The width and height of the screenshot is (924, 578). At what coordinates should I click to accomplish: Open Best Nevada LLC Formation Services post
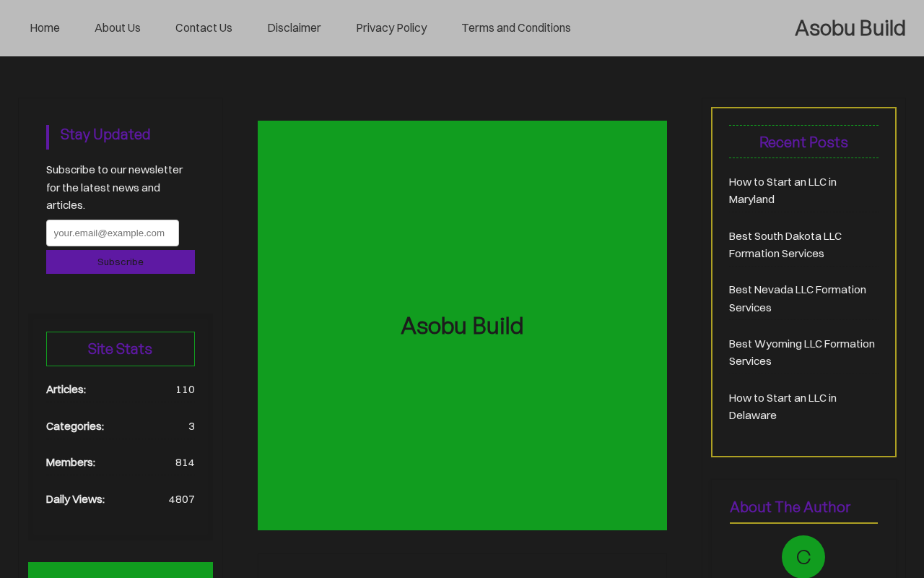(798, 298)
